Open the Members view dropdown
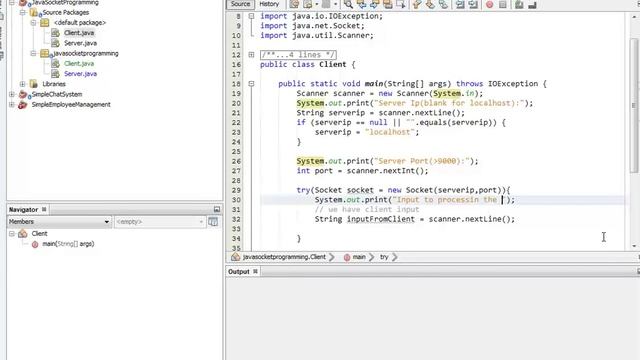This screenshot has height=360, width=640. [59, 222]
